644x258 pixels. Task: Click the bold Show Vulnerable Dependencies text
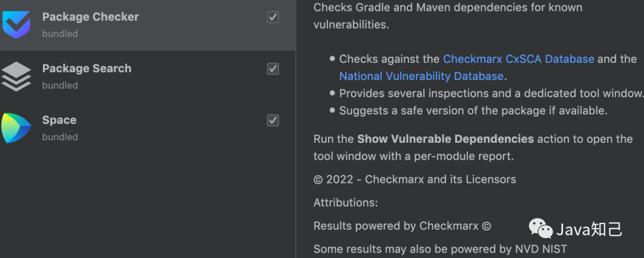pyautogui.click(x=445, y=139)
